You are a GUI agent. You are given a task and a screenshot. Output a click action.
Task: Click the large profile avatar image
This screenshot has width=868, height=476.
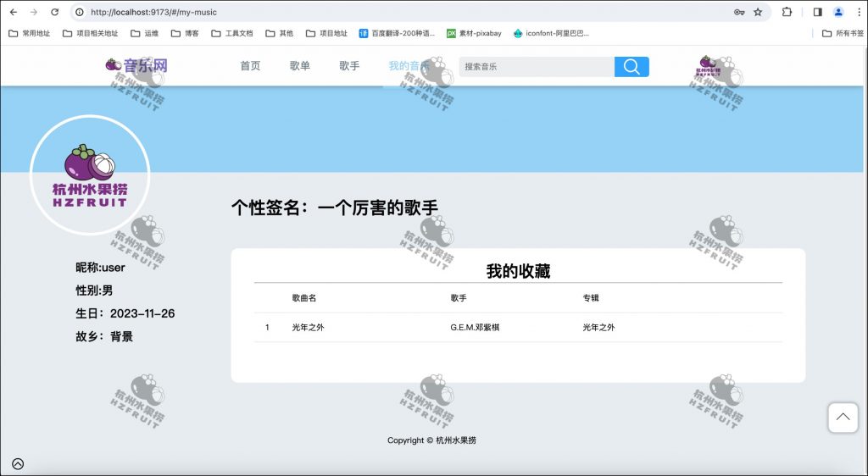coord(90,174)
